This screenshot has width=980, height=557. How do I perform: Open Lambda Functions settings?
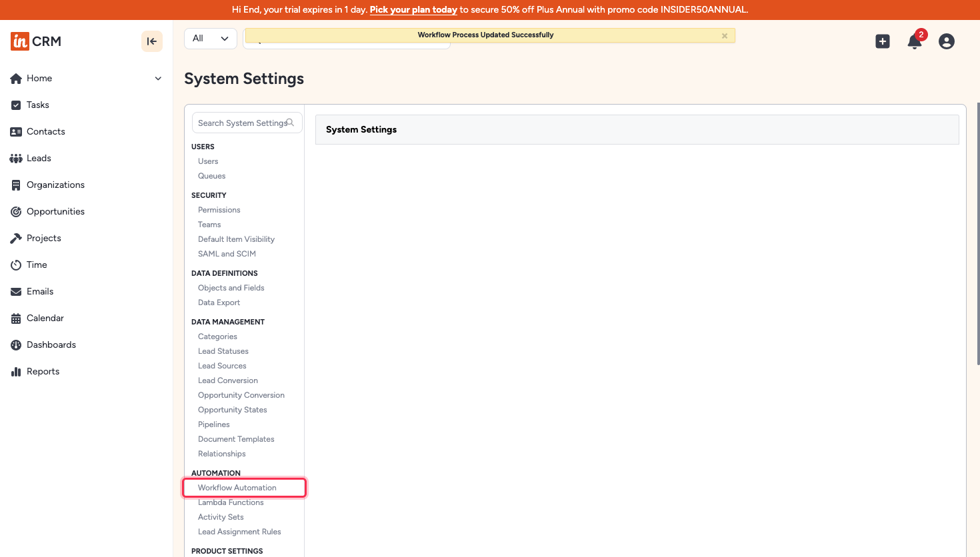pos(231,502)
